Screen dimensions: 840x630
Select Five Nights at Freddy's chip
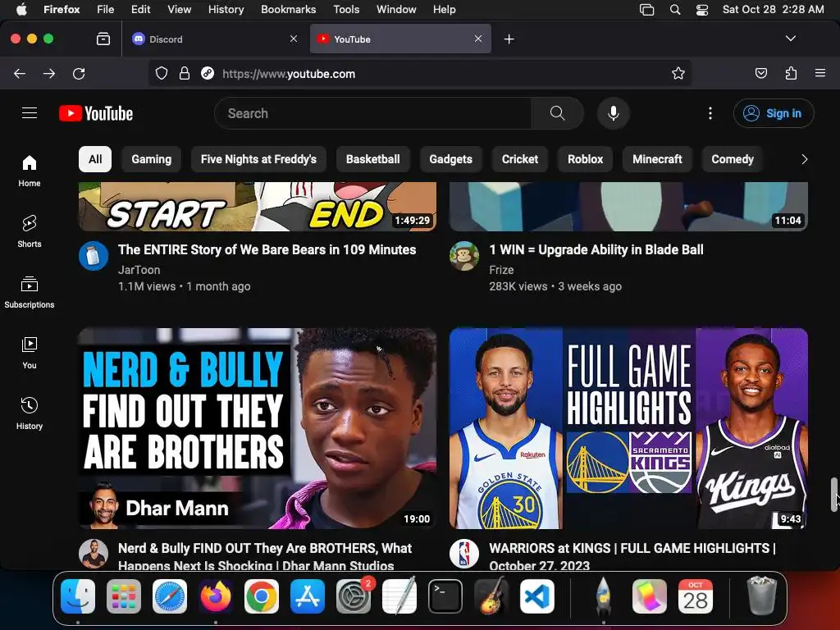[x=258, y=159]
